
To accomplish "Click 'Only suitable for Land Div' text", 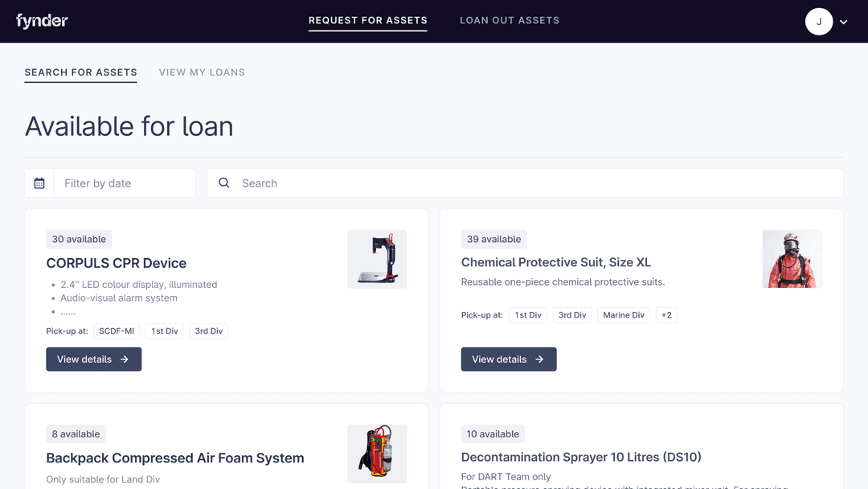I will pos(103,479).
